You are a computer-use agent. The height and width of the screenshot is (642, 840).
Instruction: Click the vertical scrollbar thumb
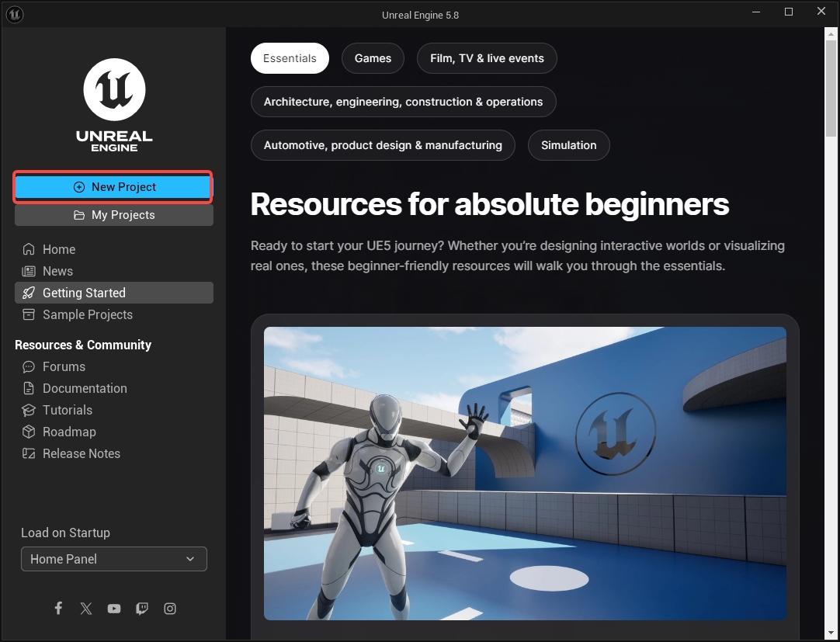pyautogui.click(x=831, y=88)
